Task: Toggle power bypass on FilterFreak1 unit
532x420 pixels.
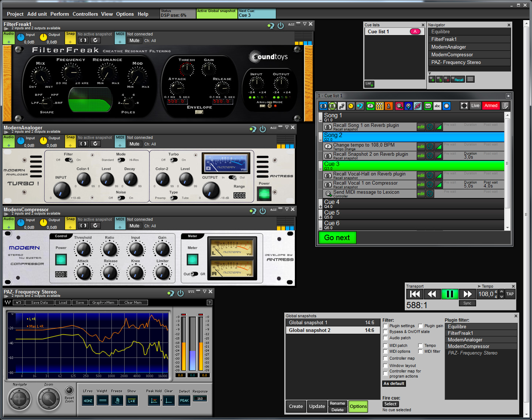Action: pyautogui.click(x=281, y=26)
